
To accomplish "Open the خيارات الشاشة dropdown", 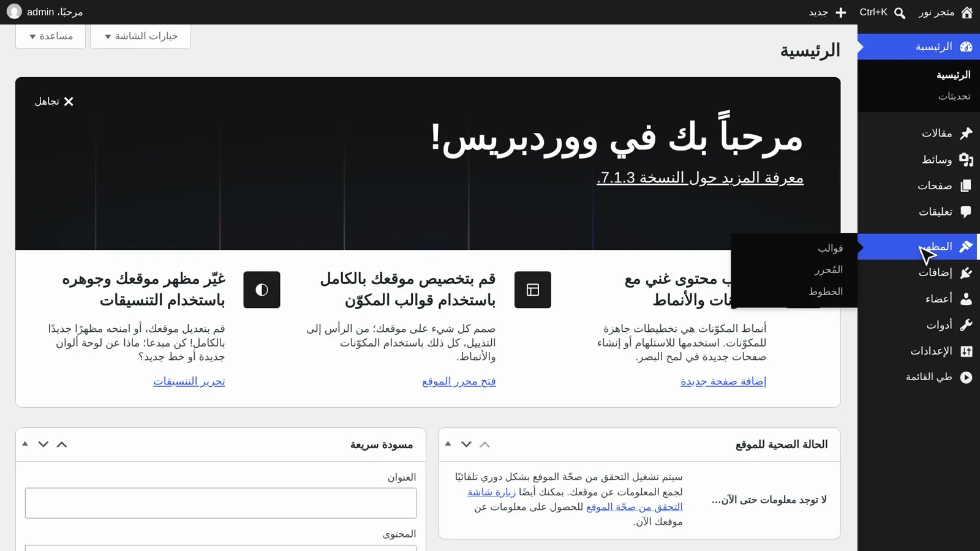I will [x=141, y=36].
